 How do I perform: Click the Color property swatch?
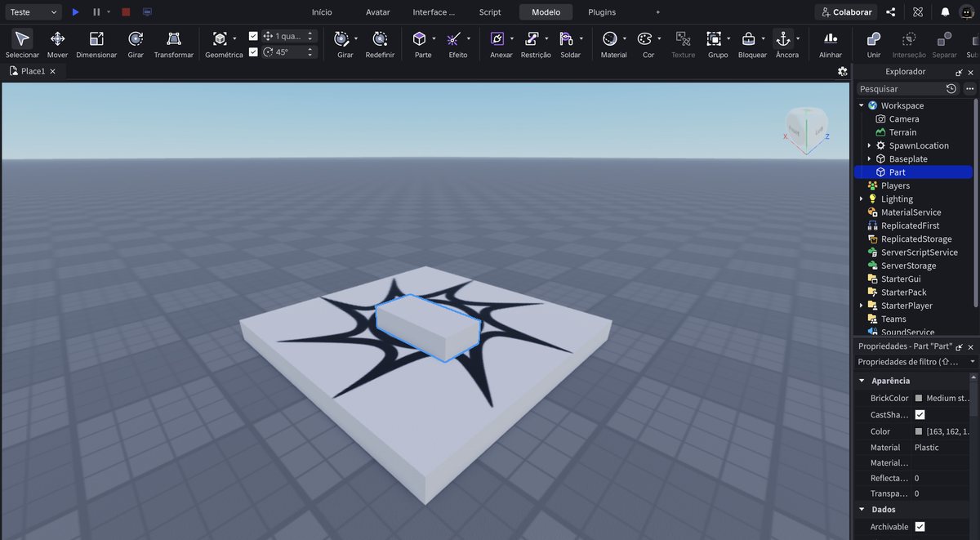tap(919, 431)
